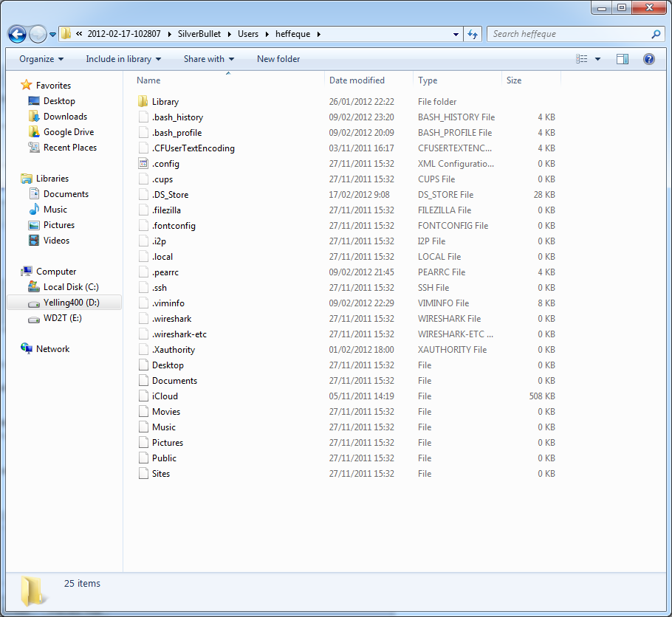Screen dimensions: 672x617
Task: Select the iCloud file icon
Action: coord(143,396)
